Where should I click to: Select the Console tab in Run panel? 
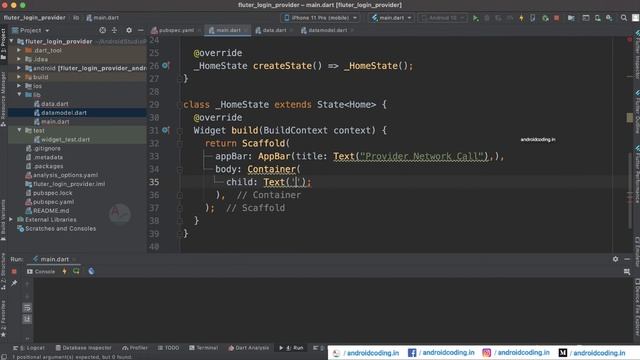click(x=41, y=271)
